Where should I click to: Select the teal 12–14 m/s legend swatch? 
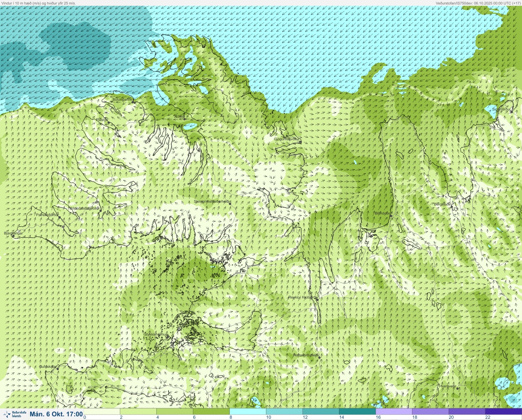(x=321, y=411)
